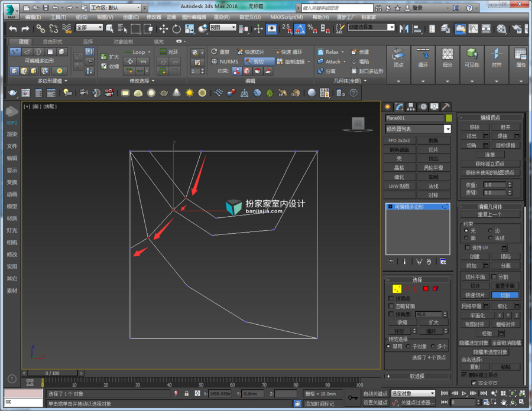Select Element sub-object level in 选择 rollout

pyautogui.click(x=435, y=289)
